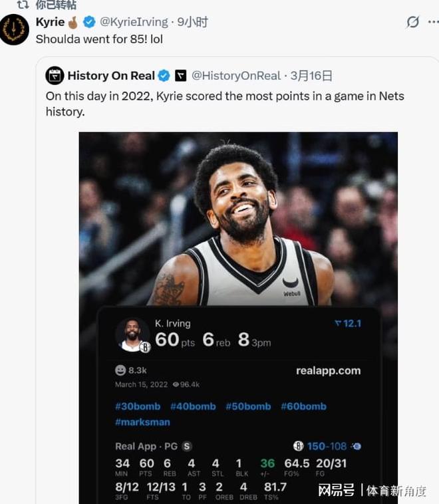Click the repost icon above the tweet

(x=23, y=5)
